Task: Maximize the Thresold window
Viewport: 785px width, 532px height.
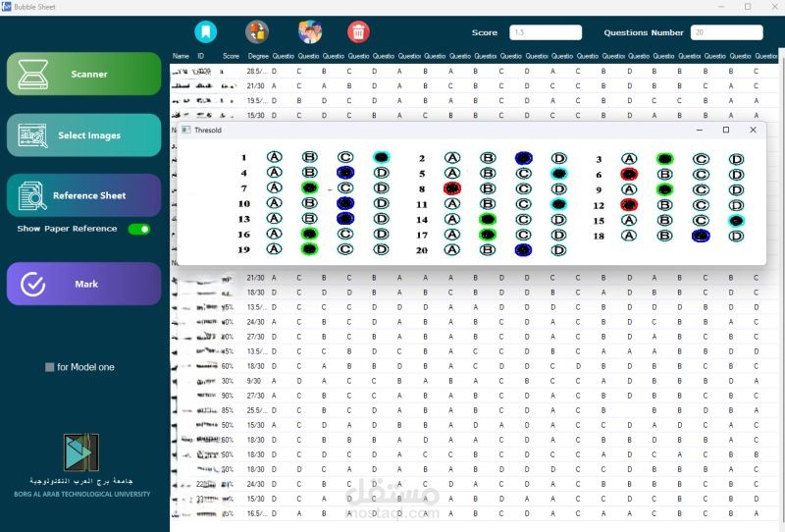Action: click(726, 130)
